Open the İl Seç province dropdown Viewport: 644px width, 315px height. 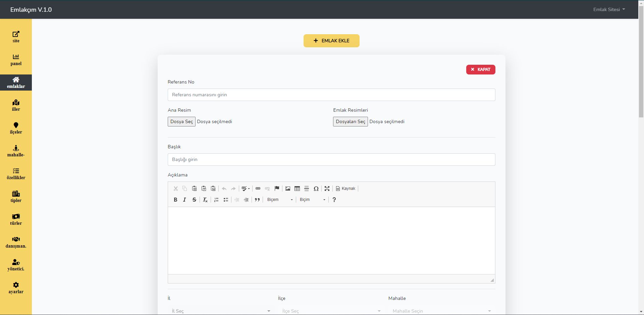[x=221, y=311]
